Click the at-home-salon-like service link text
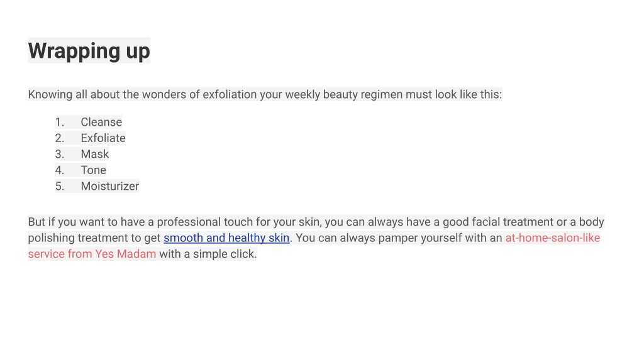 (x=552, y=238)
